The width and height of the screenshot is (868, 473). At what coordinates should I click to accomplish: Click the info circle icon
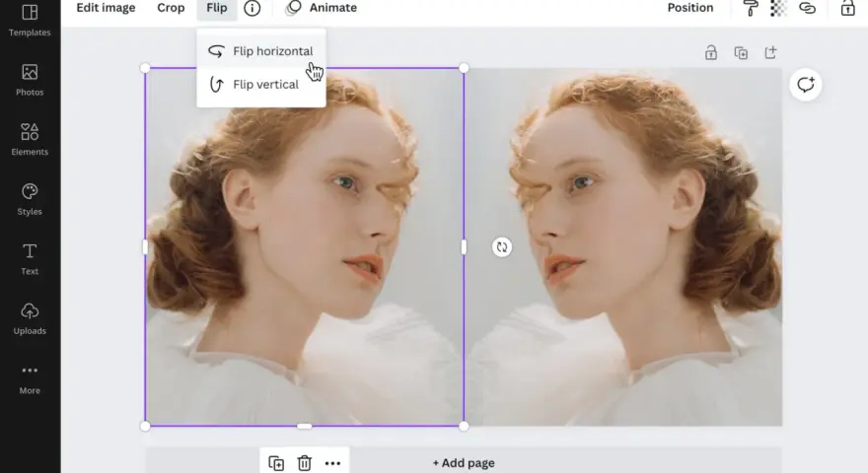tap(252, 8)
